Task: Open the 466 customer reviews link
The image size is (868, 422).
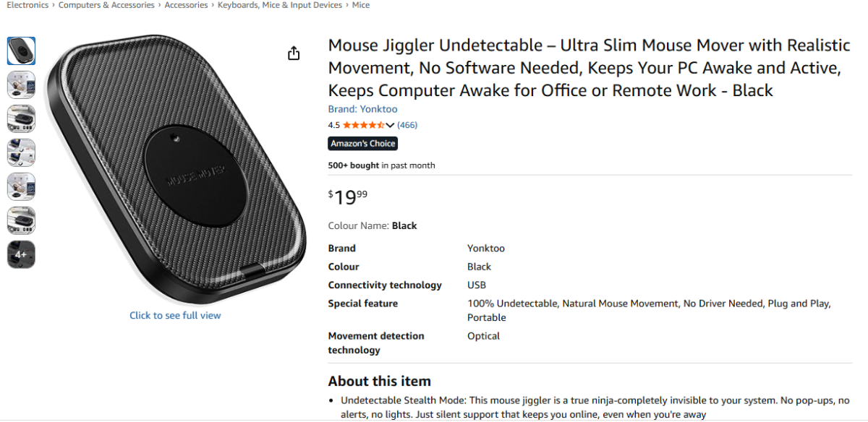Action: [407, 125]
